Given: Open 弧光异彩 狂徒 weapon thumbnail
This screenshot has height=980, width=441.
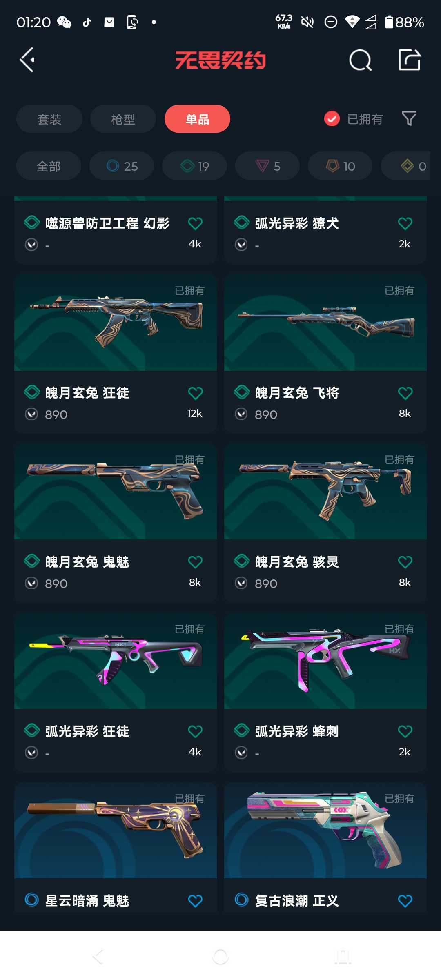Looking at the screenshot, I should click(x=116, y=661).
